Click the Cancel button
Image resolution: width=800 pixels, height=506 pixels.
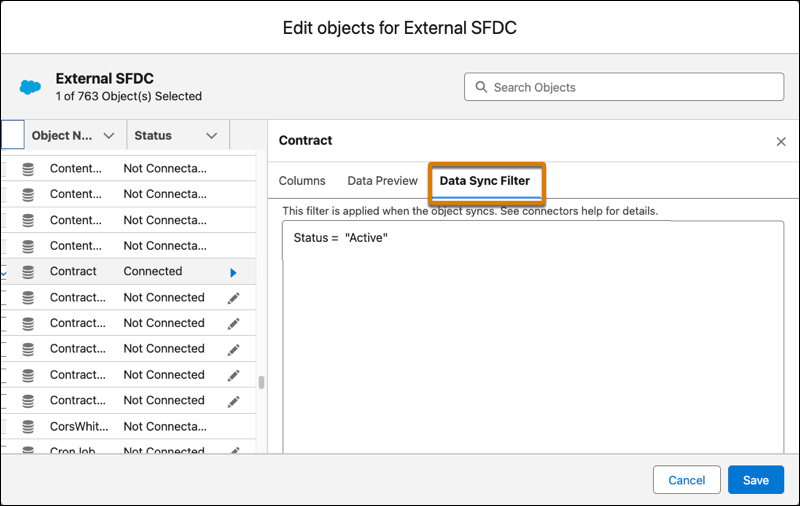click(686, 479)
